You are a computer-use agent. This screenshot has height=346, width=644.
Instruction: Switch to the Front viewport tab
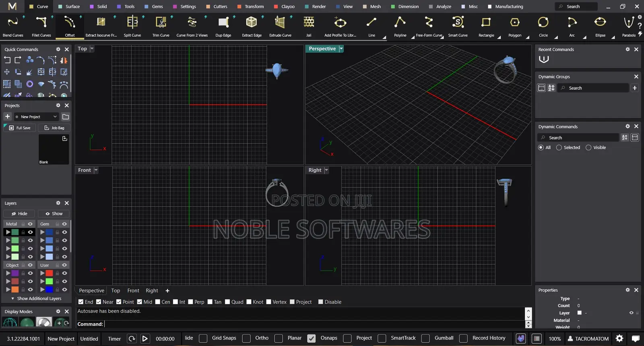tap(133, 290)
